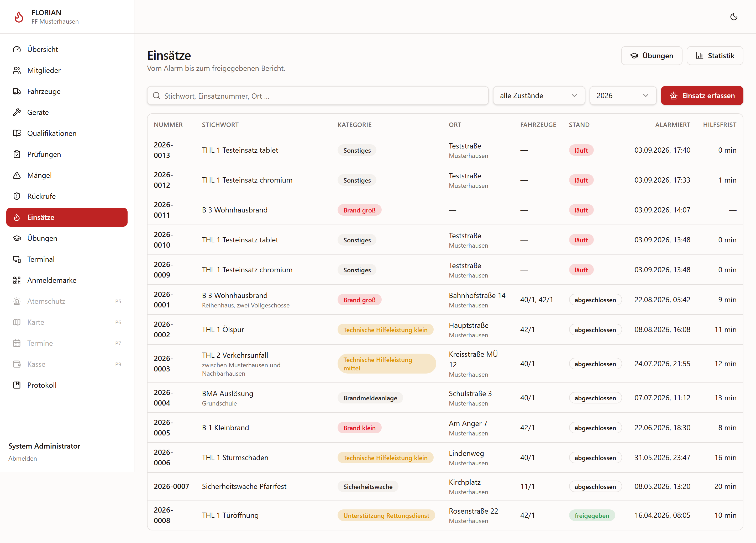Click the Mängel warning triangle icon
Screen dimensions: 756x543
pyautogui.click(x=17, y=175)
